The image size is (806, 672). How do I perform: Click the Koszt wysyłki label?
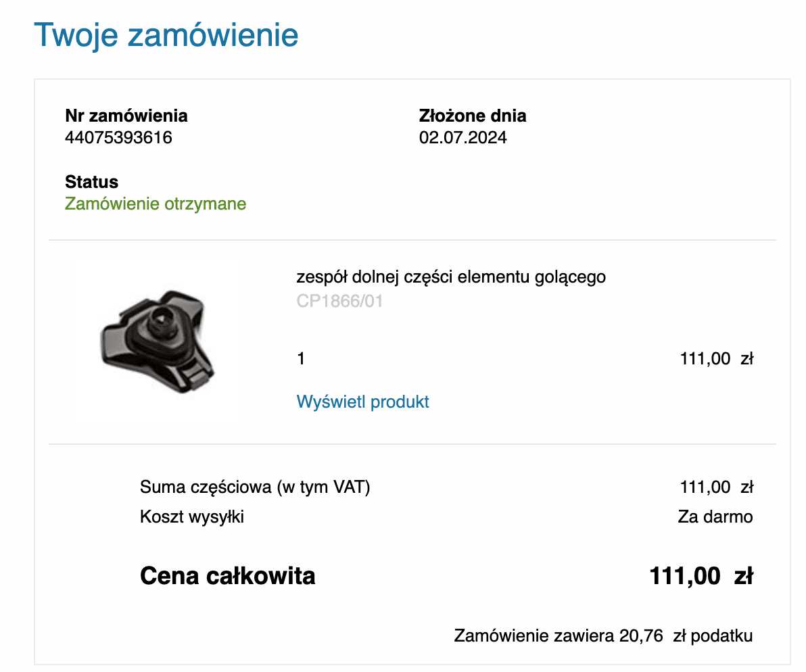tap(192, 517)
